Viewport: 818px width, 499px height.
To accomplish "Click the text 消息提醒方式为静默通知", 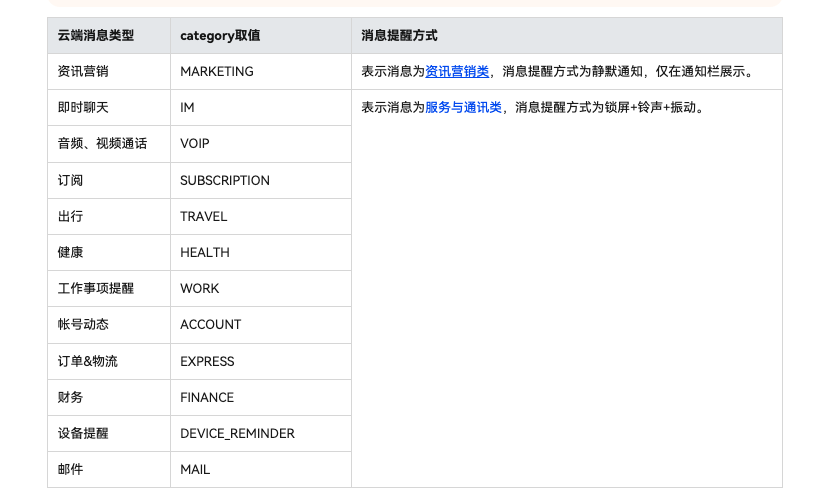I will pos(572,71).
